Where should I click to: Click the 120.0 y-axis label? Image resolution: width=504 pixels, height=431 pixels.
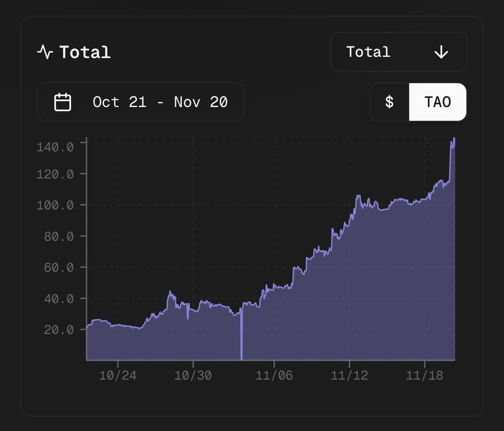(x=55, y=174)
